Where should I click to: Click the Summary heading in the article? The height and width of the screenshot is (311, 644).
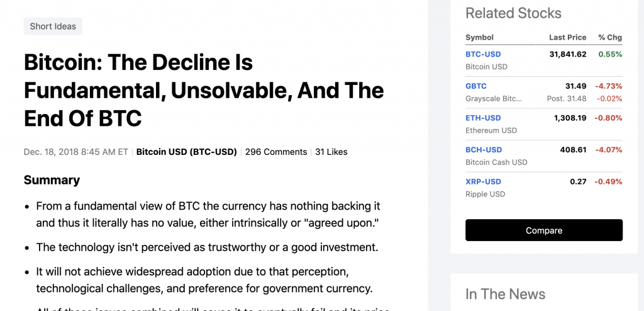point(52,180)
